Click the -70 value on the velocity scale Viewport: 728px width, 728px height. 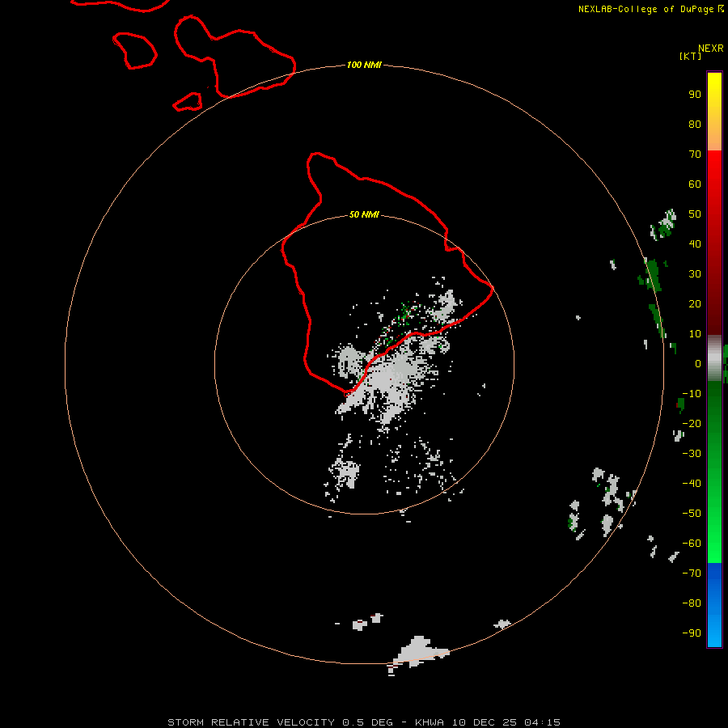692,573
